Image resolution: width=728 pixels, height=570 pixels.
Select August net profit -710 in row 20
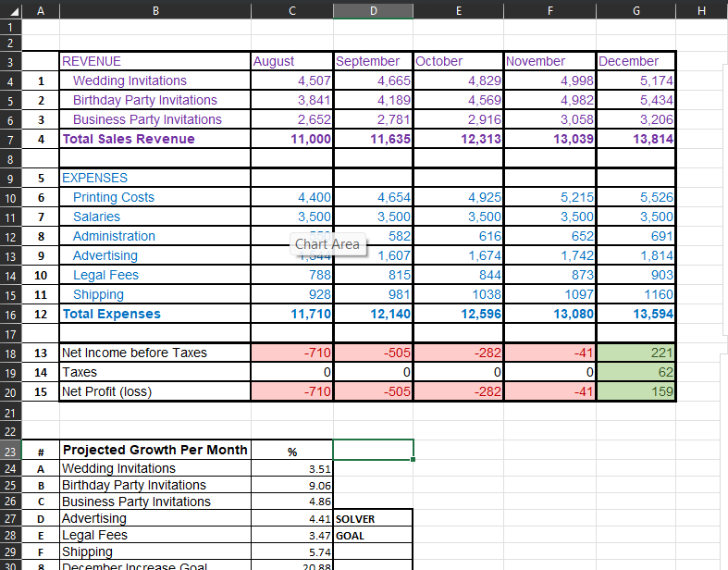[292, 392]
